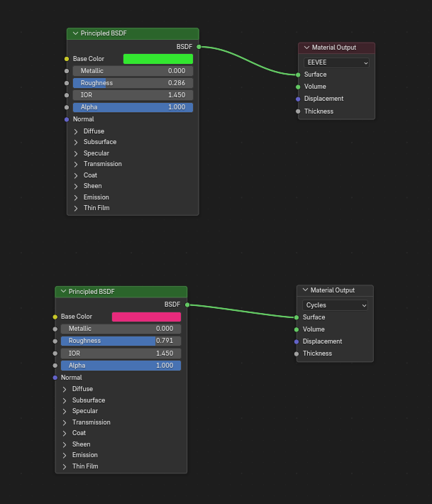Viewport: 432px width, 504px height.
Task: Click Normal input socket on bottom BSDF
Action: [55, 378]
